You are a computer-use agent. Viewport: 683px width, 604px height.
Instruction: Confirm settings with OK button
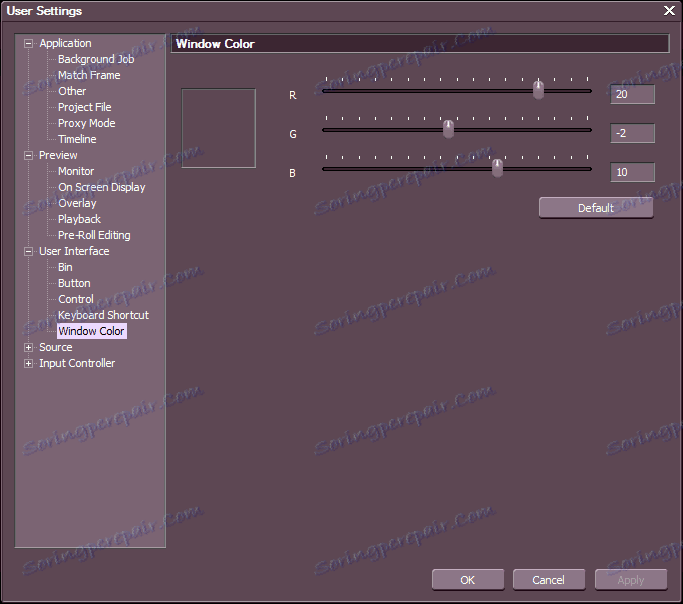(468, 580)
